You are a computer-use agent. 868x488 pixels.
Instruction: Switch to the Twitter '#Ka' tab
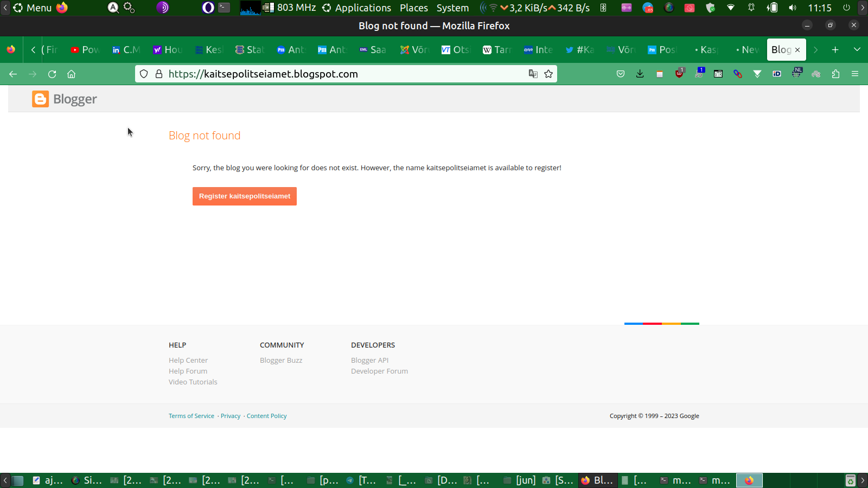[x=580, y=50]
